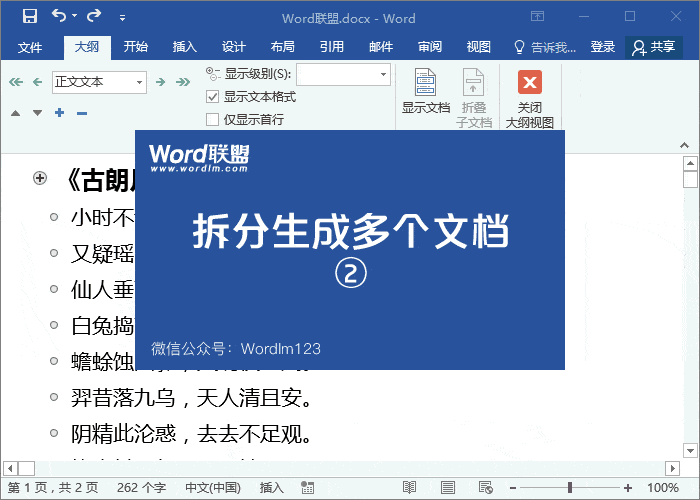Select the outline bullet before 又疑瑶
This screenshot has height=500, width=700.
[x=54, y=253]
